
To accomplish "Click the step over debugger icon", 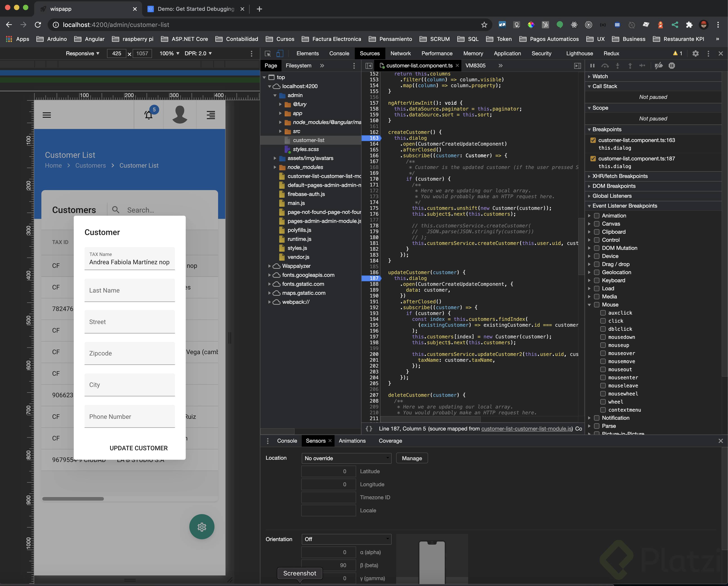I will click(605, 65).
